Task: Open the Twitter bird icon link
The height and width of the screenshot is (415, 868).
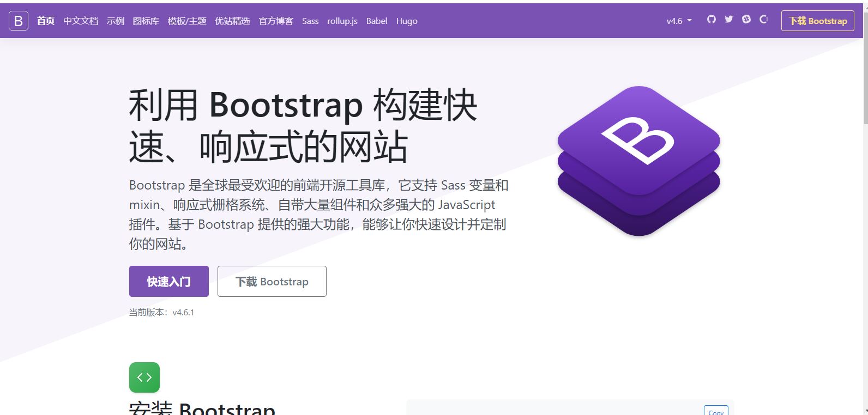Action: (728, 19)
